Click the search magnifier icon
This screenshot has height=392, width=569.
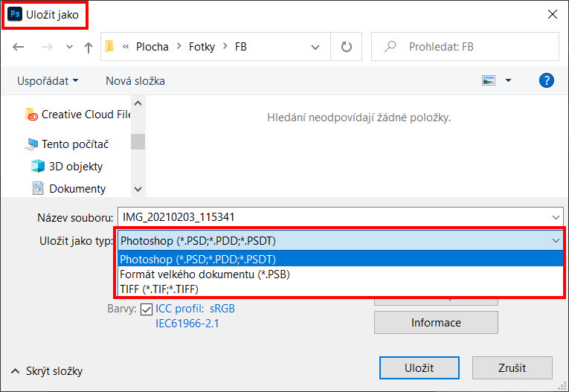tap(390, 46)
